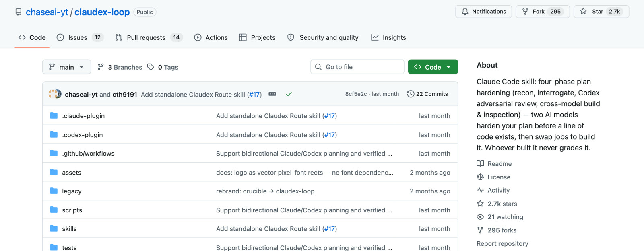
Task: Open the main branch selector dropdown
Action: tap(66, 67)
